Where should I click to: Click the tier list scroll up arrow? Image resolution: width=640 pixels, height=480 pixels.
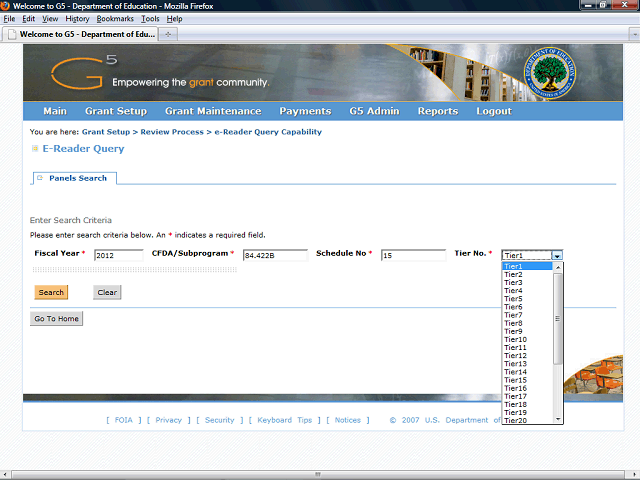[558, 267]
